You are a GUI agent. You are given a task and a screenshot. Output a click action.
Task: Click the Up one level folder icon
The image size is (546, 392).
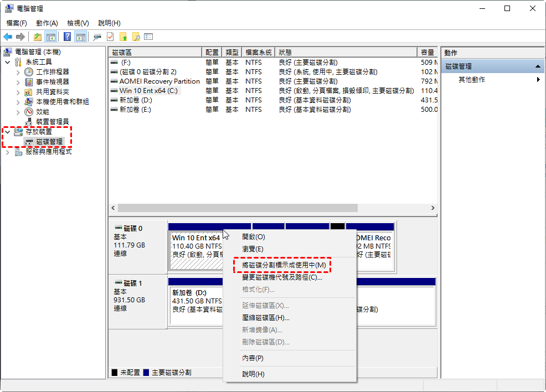tap(38, 37)
